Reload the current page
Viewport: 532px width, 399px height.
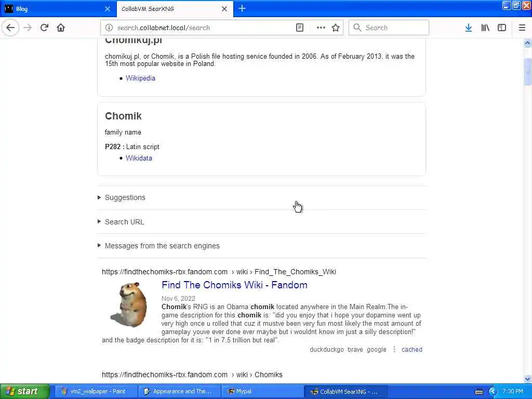point(44,28)
